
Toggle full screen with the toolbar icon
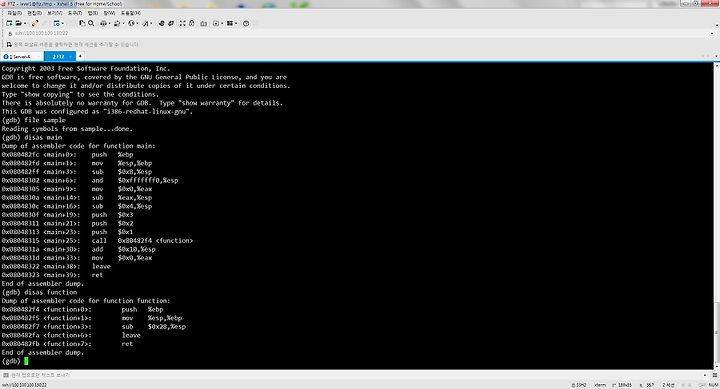(x=183, y=23)
